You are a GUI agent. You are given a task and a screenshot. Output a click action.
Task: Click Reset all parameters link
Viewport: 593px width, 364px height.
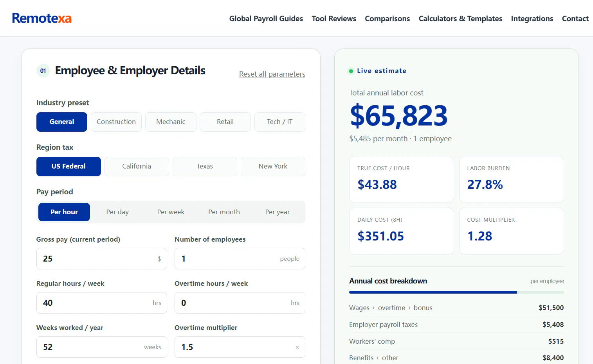[272, 74]
